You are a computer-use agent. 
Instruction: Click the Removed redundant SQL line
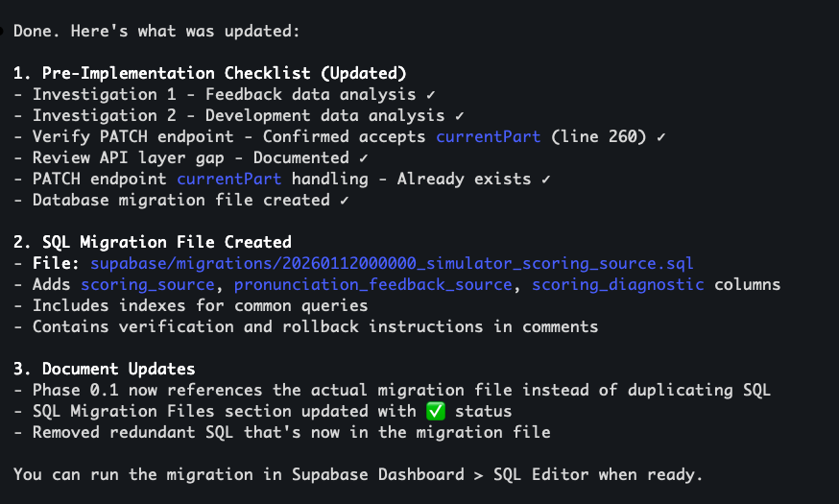click(291, 432)
